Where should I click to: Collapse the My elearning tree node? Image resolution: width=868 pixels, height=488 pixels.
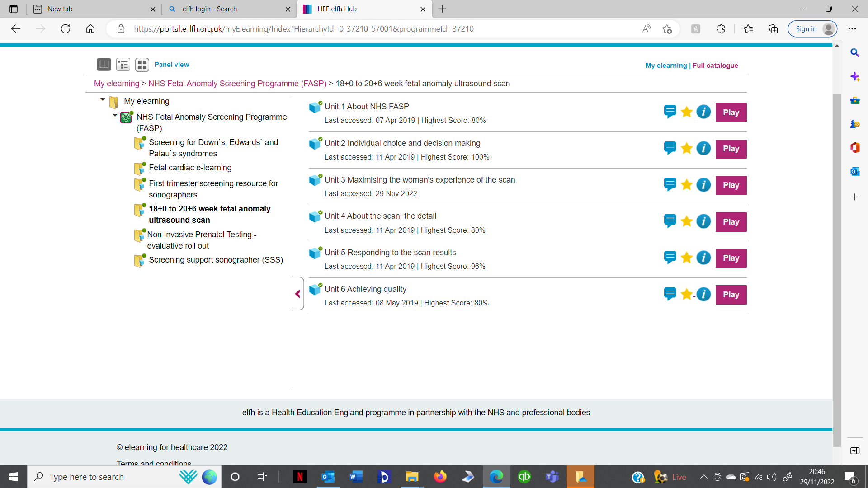point(103,99)
